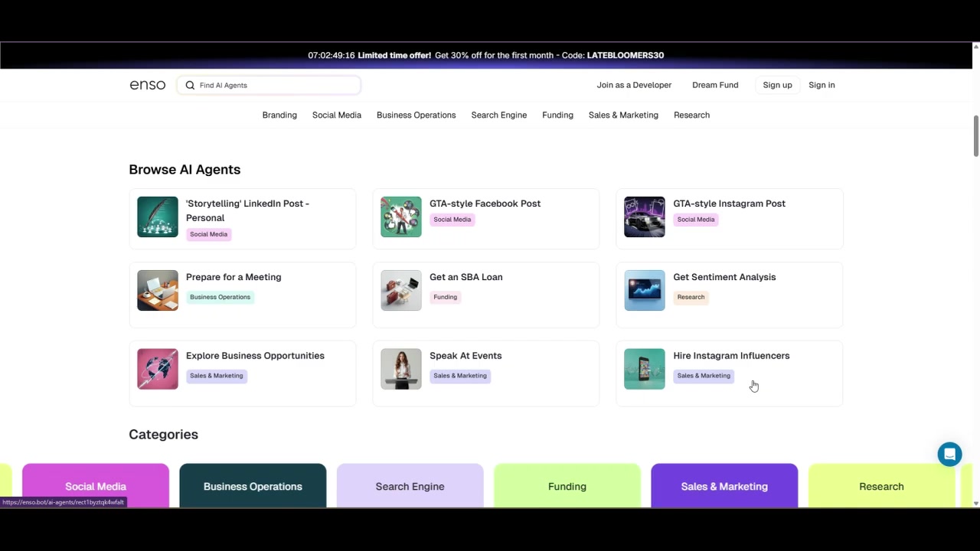The width and height of the screenshot is (980, 551).
Task: Click the page vertical scrollbar thumb
Action: tap(975, 135)
